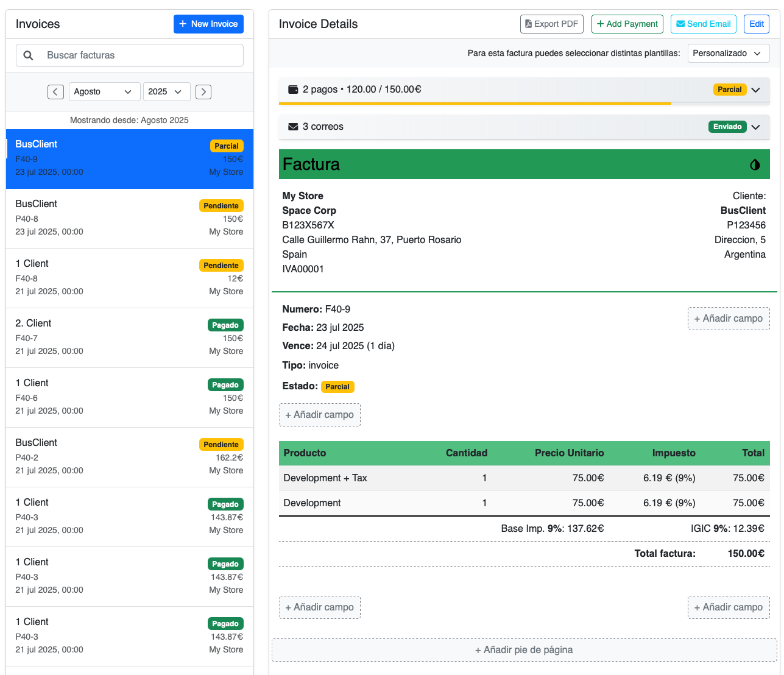Click the previous month arrow icon

55,92
